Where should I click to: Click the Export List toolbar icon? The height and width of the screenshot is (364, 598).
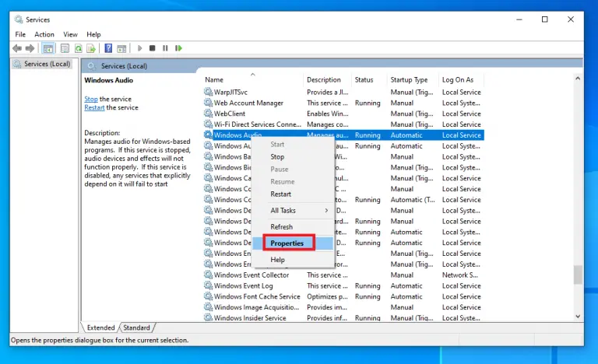[x=91, y=48]
